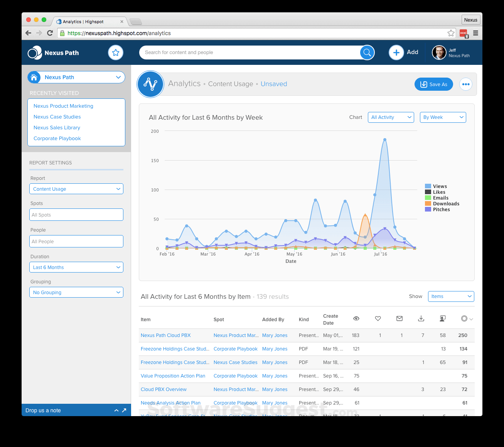Open the Chart type dropdown showing All Activity
The height and width of the screenshot is (447, 504).
[391, 117]
